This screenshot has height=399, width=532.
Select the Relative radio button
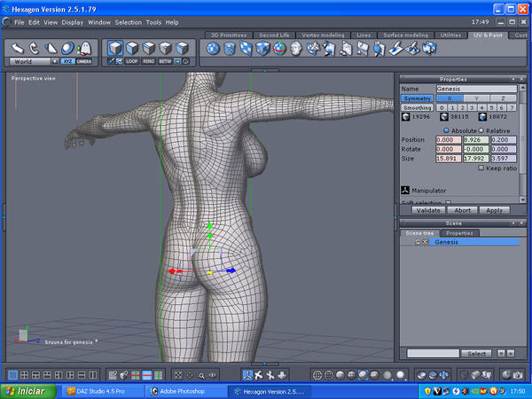click(481, 129)
